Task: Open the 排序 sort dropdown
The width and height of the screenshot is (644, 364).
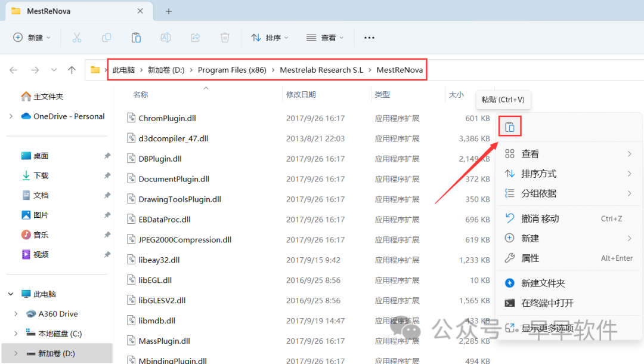Action: pos(270,38)
